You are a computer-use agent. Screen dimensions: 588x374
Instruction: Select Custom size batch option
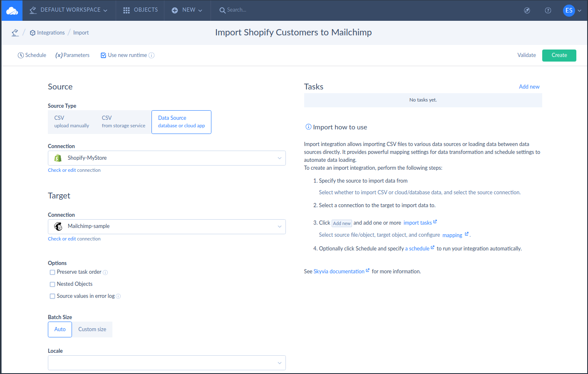point(92,329)
